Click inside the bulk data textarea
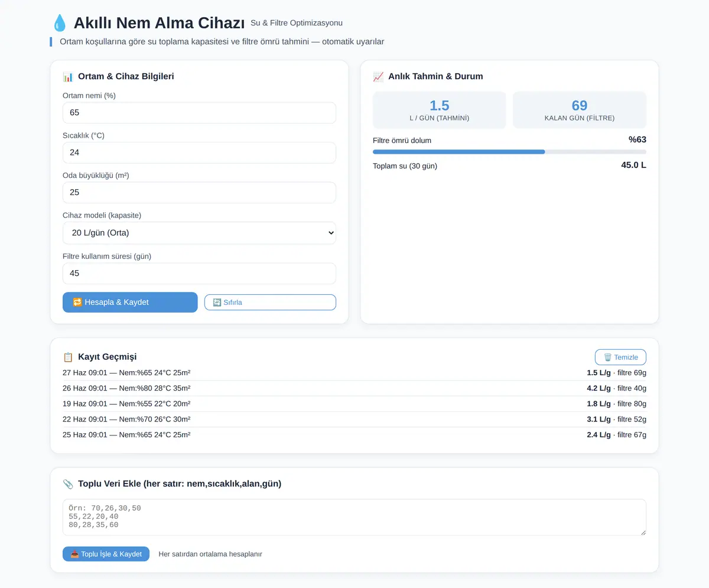The image size is (709, 588). (x=354, y=518)
